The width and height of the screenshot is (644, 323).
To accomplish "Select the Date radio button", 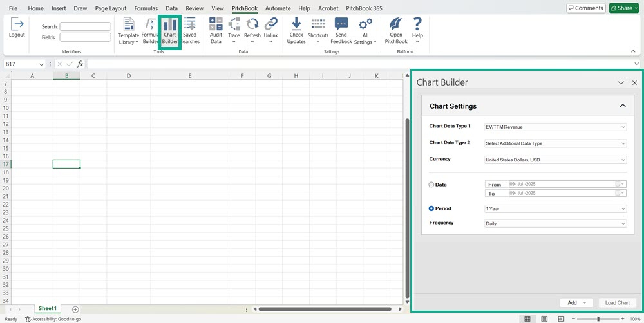I will [431, 185].
